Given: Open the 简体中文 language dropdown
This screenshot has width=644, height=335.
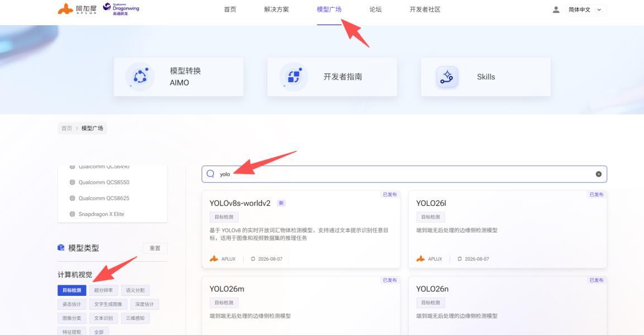Looking at the screenshot, I should [585, 10].
